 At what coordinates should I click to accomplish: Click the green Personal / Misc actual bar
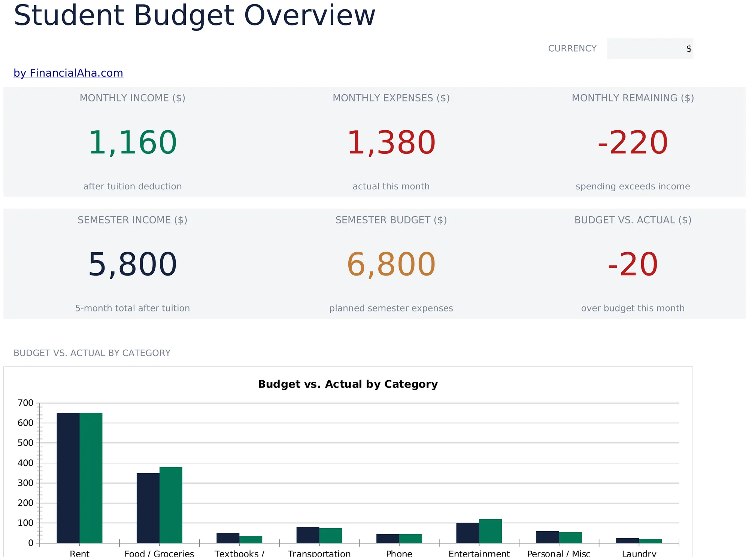(x=571, y=538)
